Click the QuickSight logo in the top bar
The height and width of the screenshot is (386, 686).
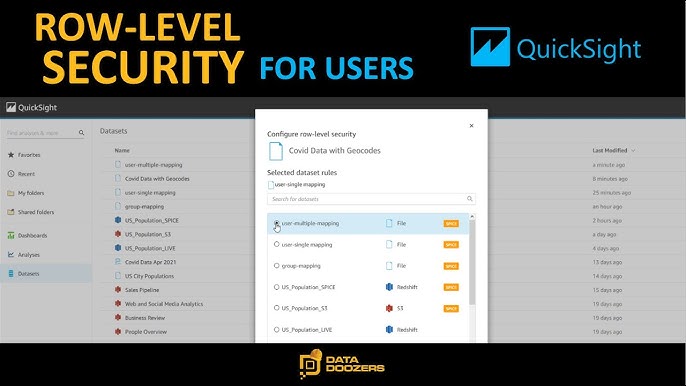32,107
